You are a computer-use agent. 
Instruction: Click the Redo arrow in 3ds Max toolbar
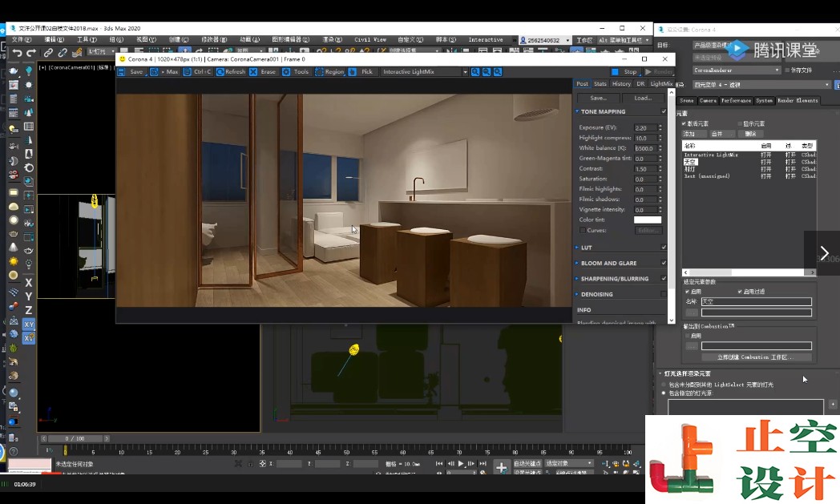click(31, 53)
